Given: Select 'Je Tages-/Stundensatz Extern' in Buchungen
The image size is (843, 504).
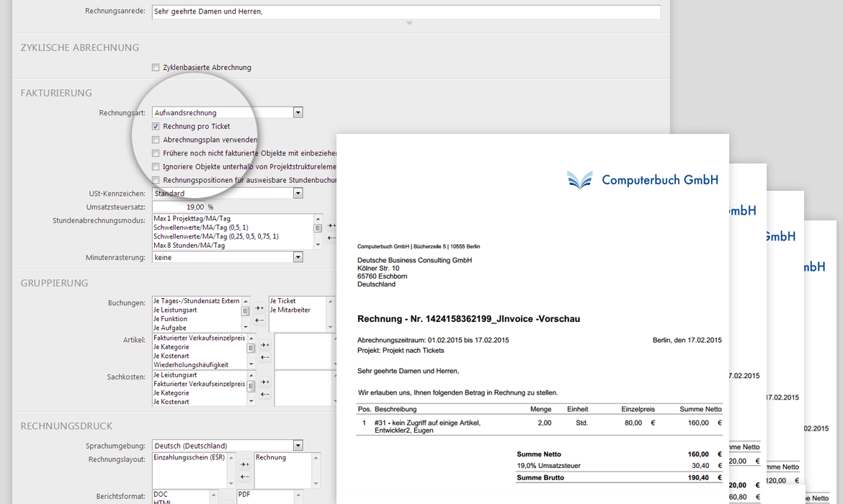Looking at the screenshot, I should click(196, 301).
